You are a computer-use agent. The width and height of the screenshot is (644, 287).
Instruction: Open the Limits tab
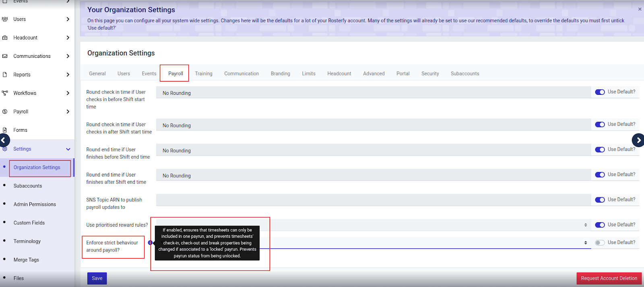309,74
